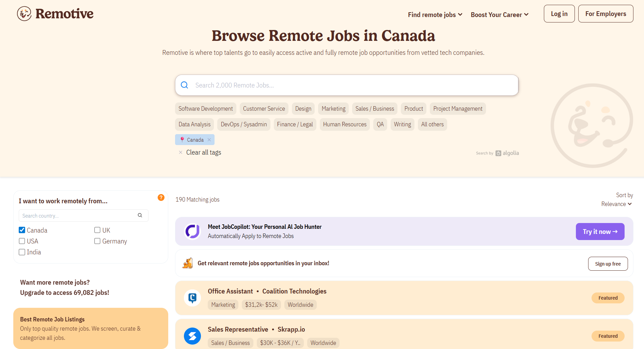644x349 pixels.
Task: Click the JobCopilot logo icon
Action: [x=192, y=232]
